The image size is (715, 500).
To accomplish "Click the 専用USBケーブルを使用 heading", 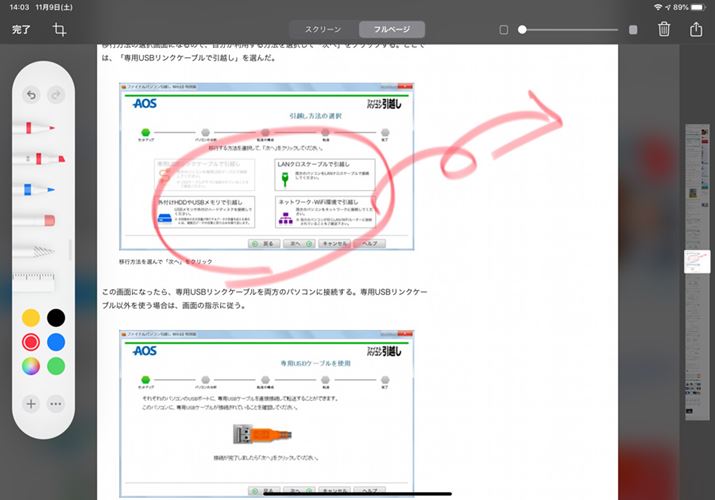I will point(316,363).
